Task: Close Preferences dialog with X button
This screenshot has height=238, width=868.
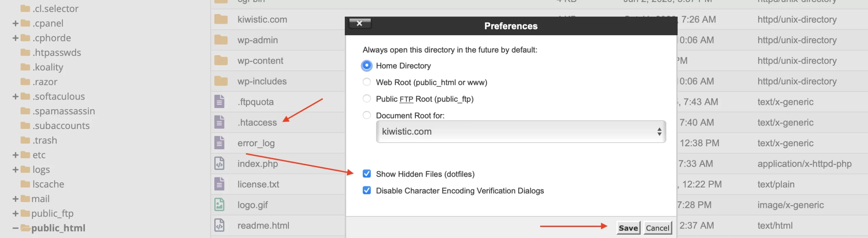Action: [x=360, y=23]
